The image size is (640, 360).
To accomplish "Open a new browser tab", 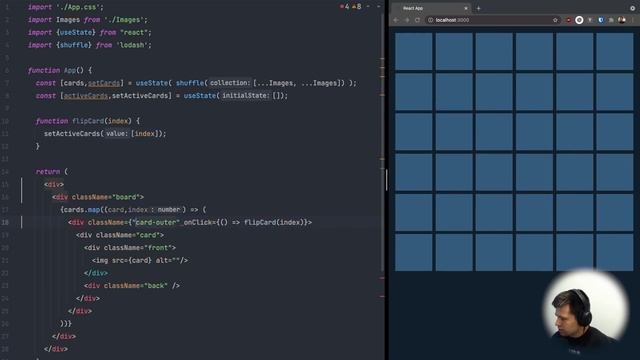I will click(478, 8).
